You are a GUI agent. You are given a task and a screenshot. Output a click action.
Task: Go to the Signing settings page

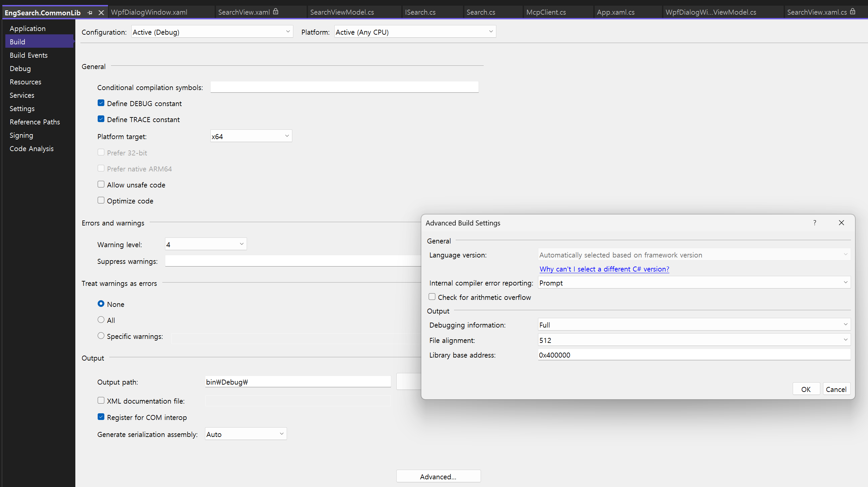[21, 135]
